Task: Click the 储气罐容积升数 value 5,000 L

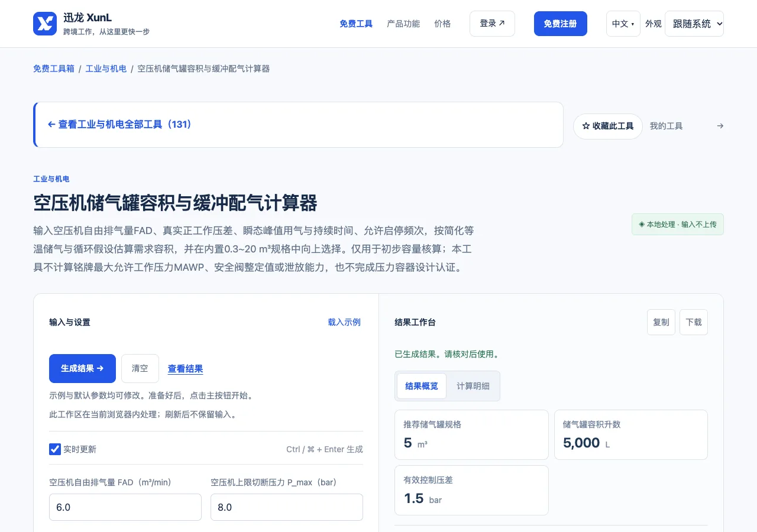Action: pyautogui.click(x=586, y=443)
